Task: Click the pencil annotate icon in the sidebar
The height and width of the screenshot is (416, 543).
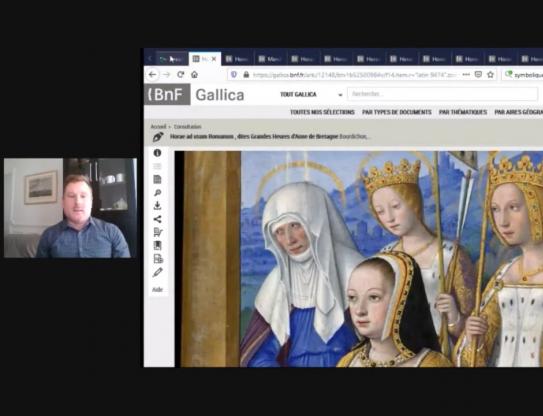Action: pos(157,272)
